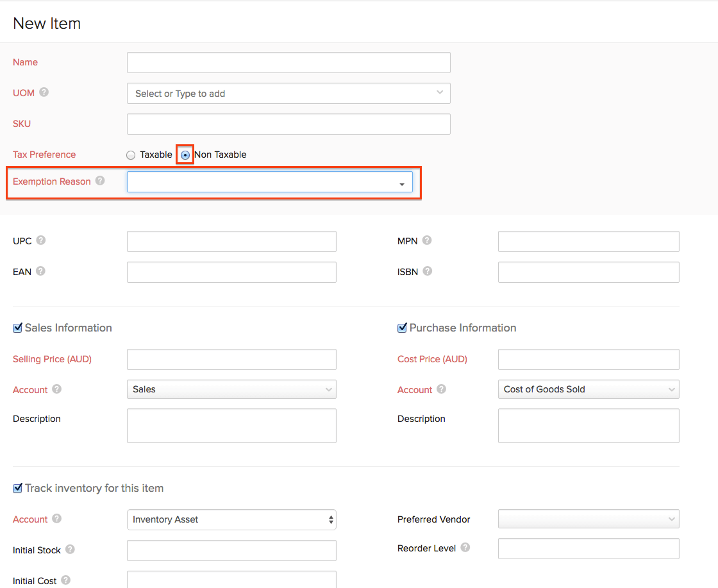Click the EAN help question mark icon
The height and width of the screenshot is (588, 718).
pos(40,271)
